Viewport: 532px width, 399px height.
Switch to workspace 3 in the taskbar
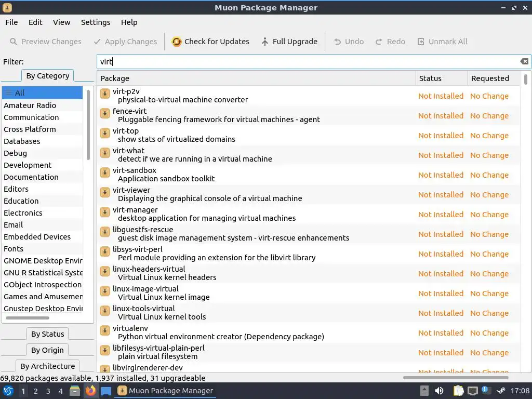click(48, 391)
